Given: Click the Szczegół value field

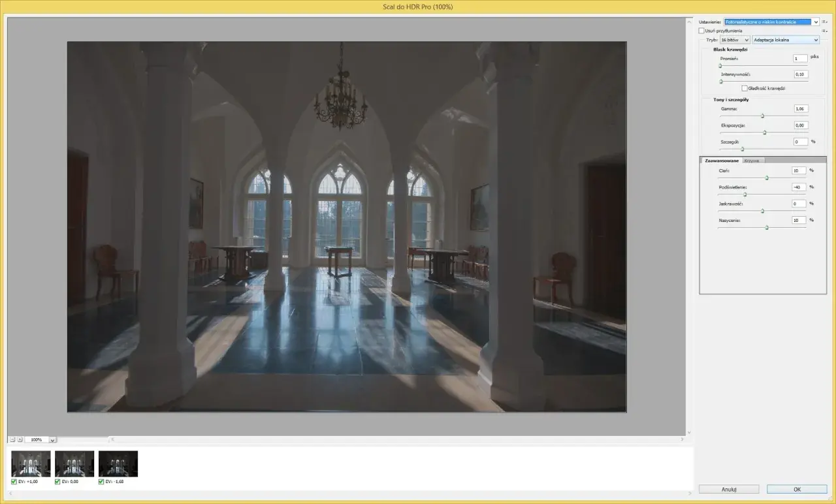Looking at the screenshot, I should (800, 142).
